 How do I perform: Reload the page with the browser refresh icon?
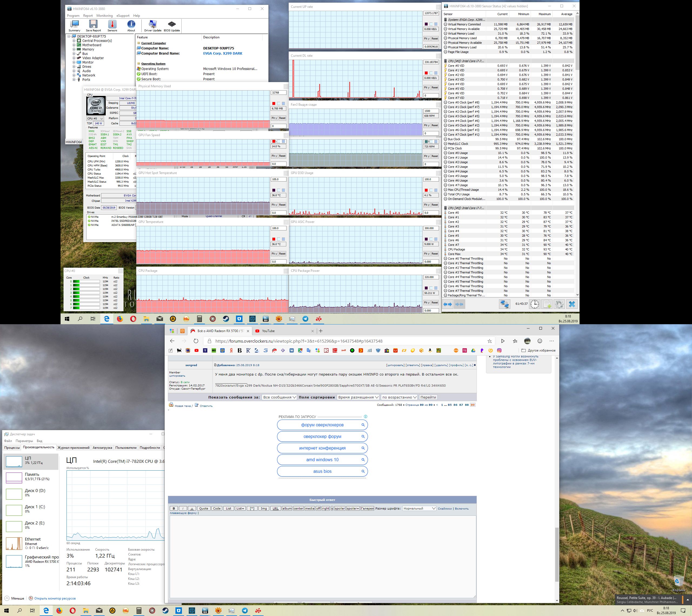[196, 341]
